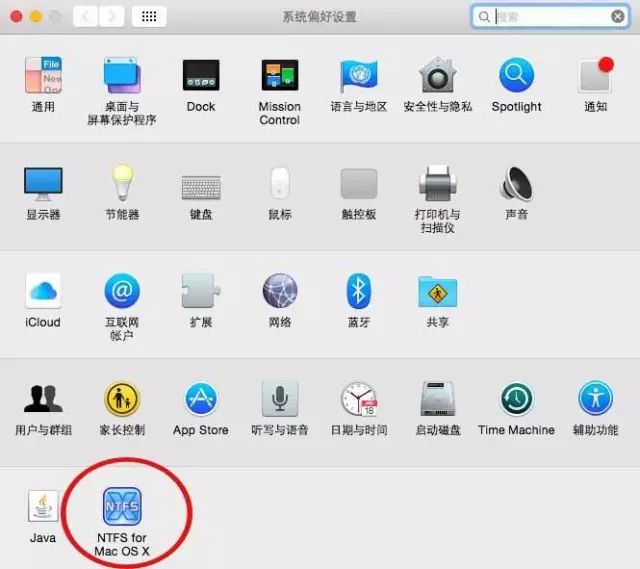Open the Java preference pane
640x569 pixels.
[43, 508]
